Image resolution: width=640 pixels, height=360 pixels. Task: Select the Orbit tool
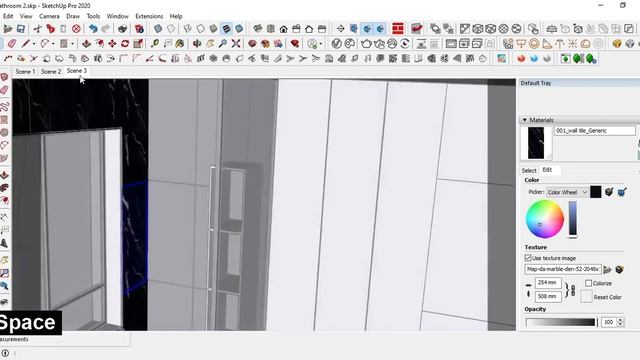(x=197, y=43)
